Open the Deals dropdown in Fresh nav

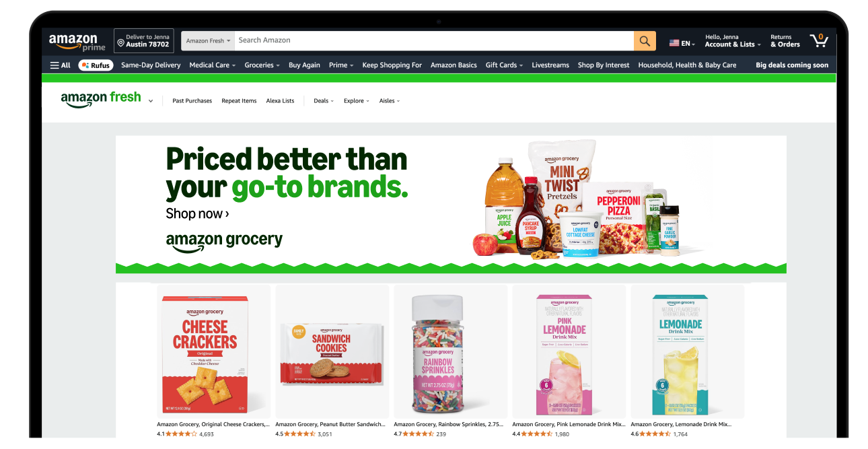pos(324,101)
